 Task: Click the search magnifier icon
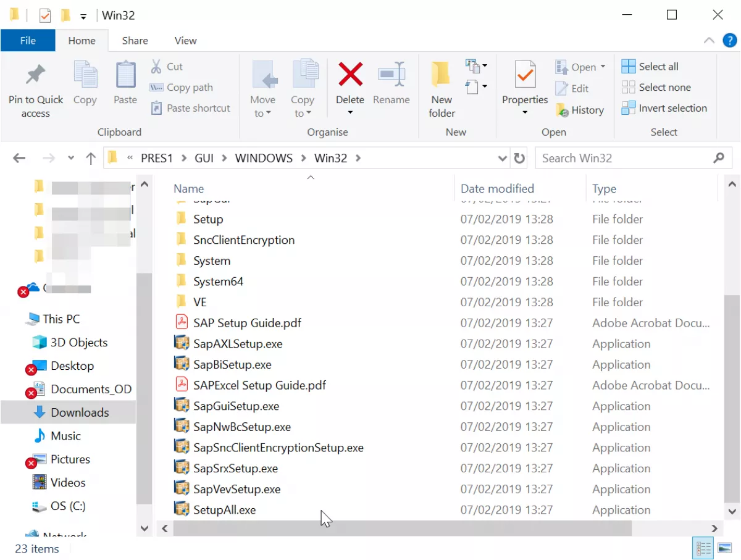(x=719, y=158)
